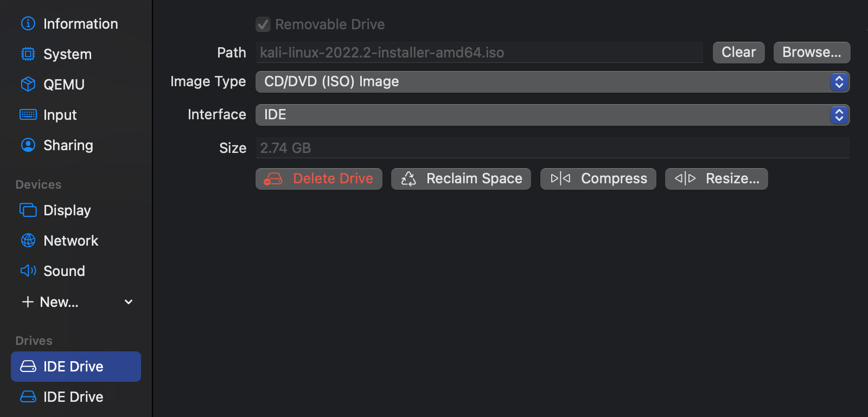The image size is (868, 417).
Task: Open Sharing settings via its icon
Action: (x=28, y=145)
